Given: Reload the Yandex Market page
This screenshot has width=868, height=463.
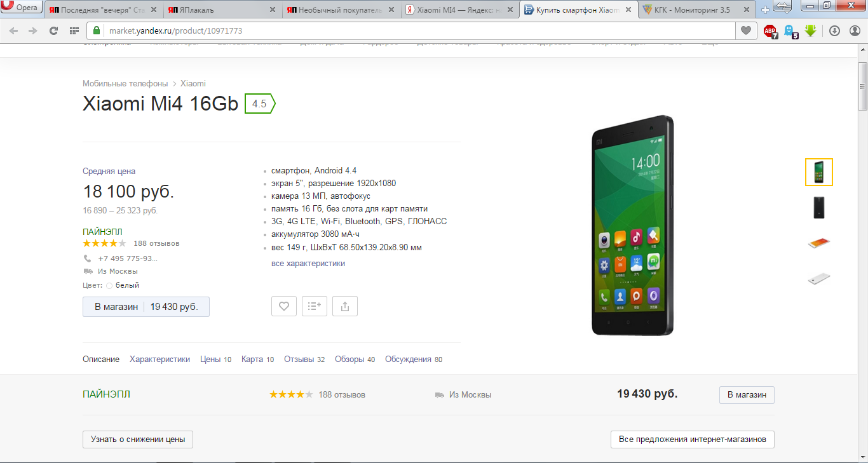Looking at the screenshot, I should [x=53, y=30].
